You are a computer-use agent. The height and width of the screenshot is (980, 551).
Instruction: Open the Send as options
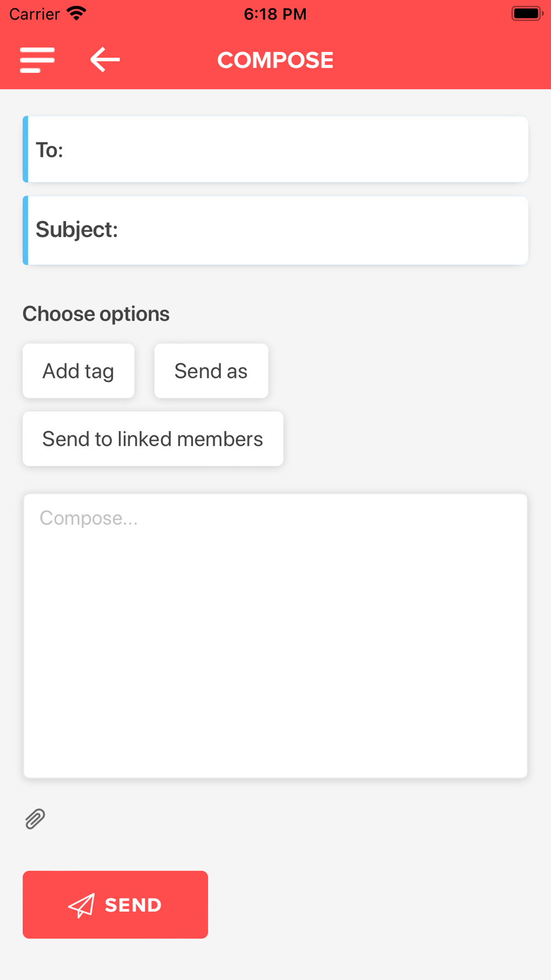click(211, 371)
